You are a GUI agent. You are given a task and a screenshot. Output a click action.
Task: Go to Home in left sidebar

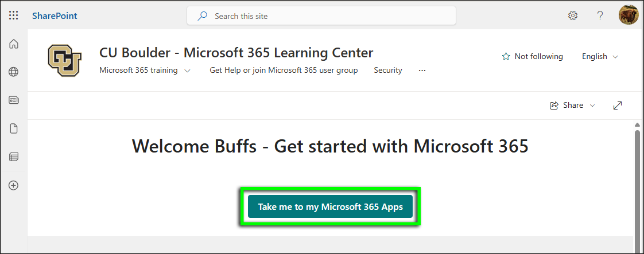(14, 44)
